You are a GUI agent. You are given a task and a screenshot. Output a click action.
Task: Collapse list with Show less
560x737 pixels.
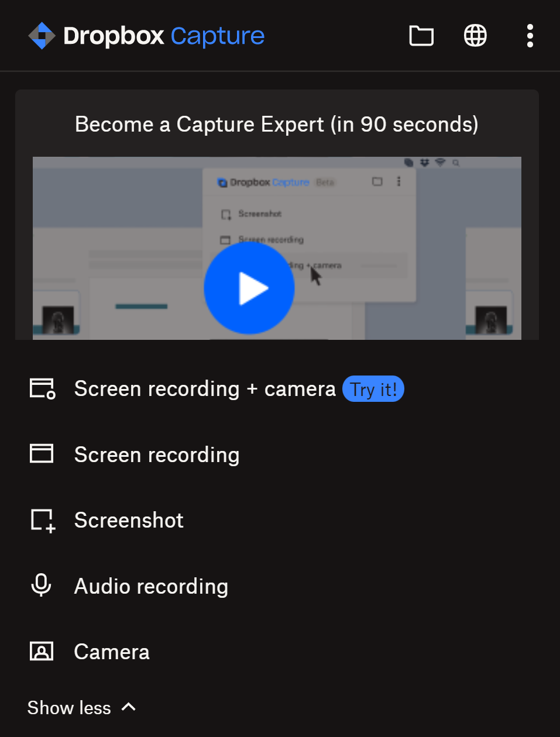69,708
